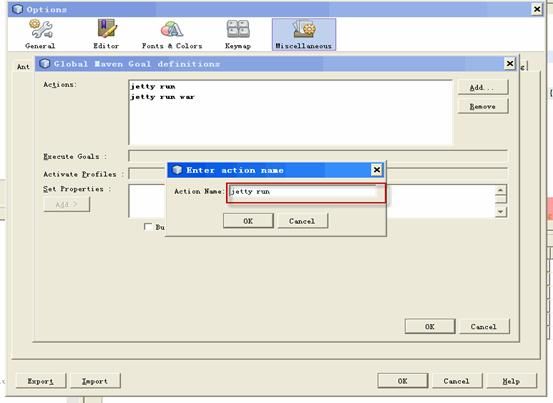The height and width of the screenshot is (403, 553).
Task: Click the Set Properties scrollbar up arrow
Action: 501,190
